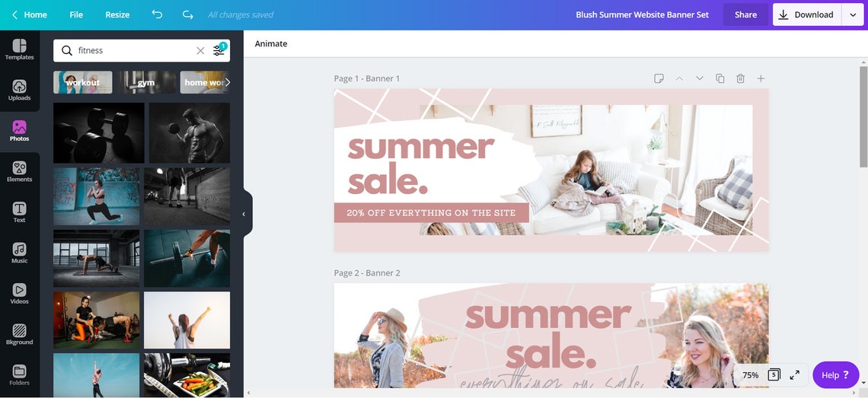Click the redo arrow icon

187,15
